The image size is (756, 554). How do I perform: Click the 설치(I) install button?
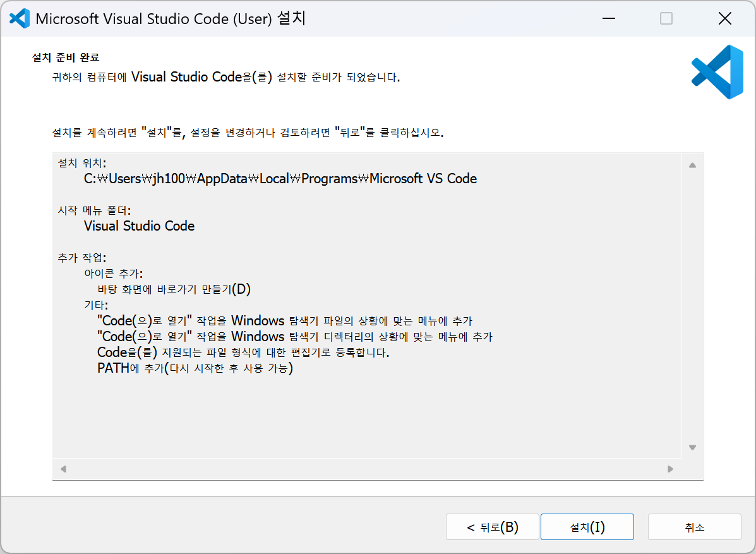(587, 526)
